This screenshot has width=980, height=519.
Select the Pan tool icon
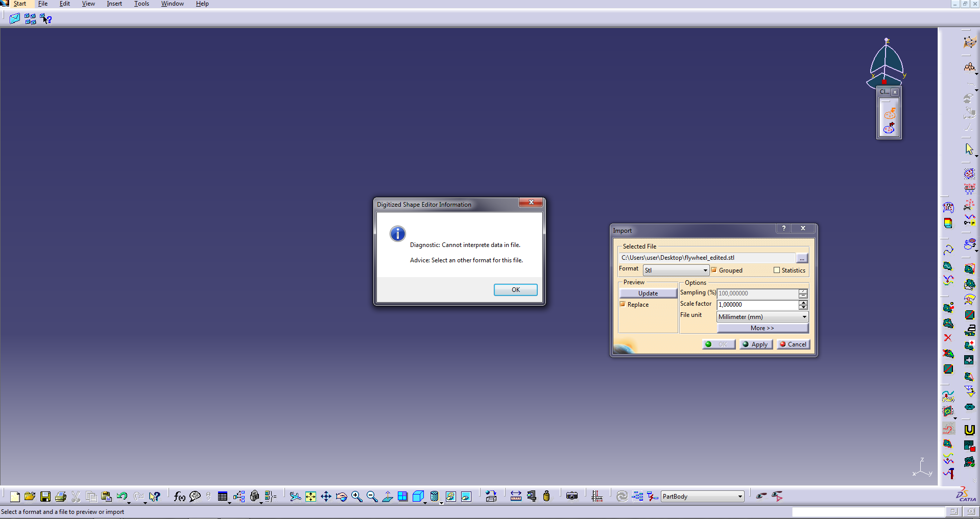coord(326,497)
